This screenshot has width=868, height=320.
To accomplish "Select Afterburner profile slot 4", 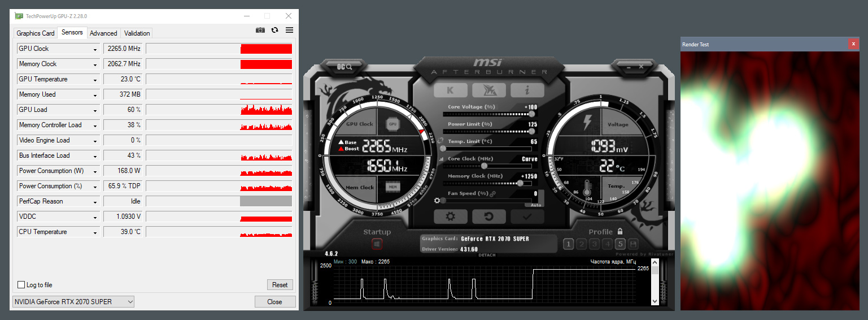I will click(607, 244).
